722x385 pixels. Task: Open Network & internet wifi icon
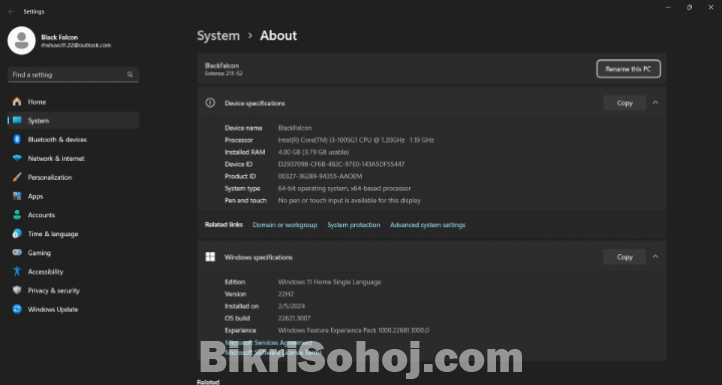coord(17,158)
